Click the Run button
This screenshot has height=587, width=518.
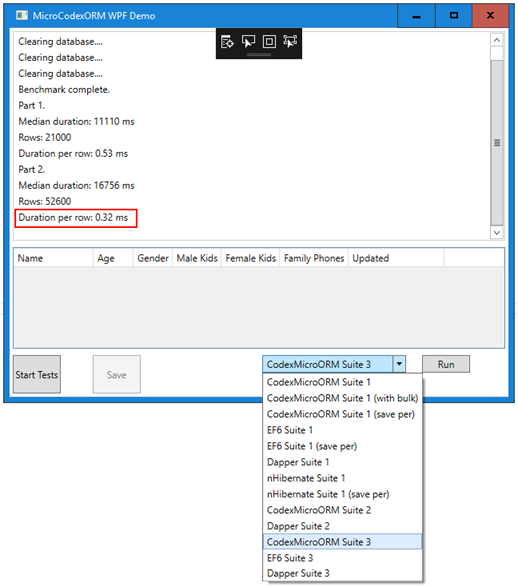point(446,364)
